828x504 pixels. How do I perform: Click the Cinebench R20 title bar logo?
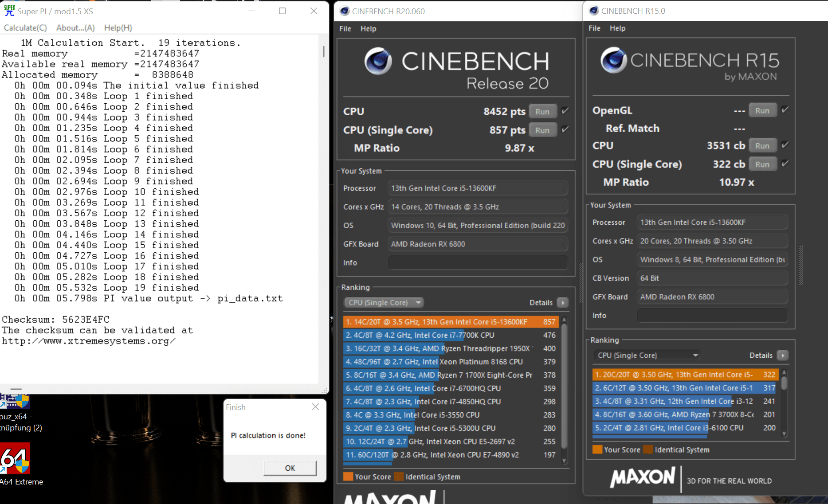coord(344,11)
